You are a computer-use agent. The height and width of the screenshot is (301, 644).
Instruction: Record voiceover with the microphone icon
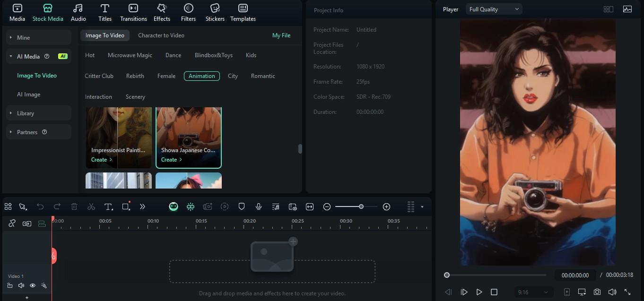259,206
